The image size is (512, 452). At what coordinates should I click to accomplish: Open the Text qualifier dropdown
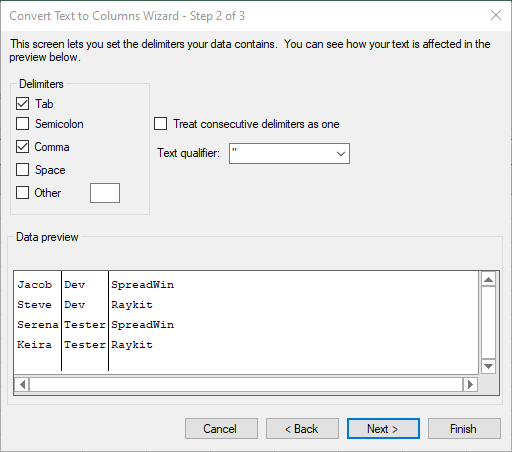coord(289,154)
